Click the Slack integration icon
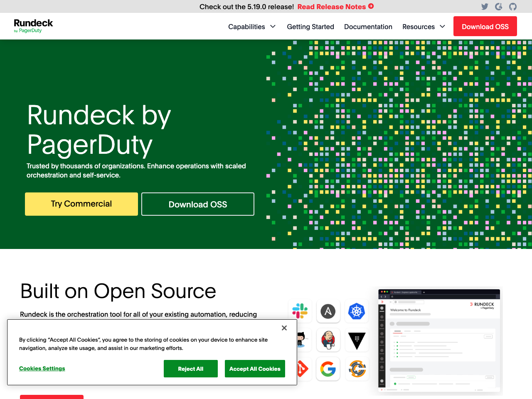The width and height of the screenshot is (532, 399). [300, 311]
